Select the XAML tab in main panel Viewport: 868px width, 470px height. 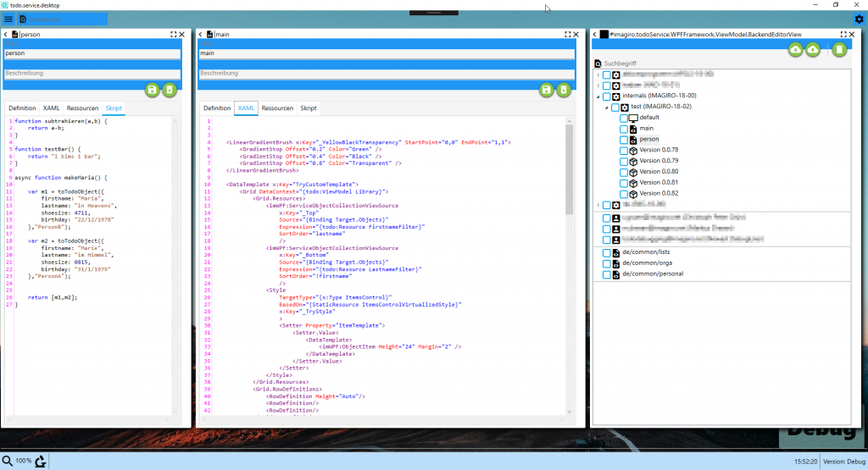click(x=246, y=108)
